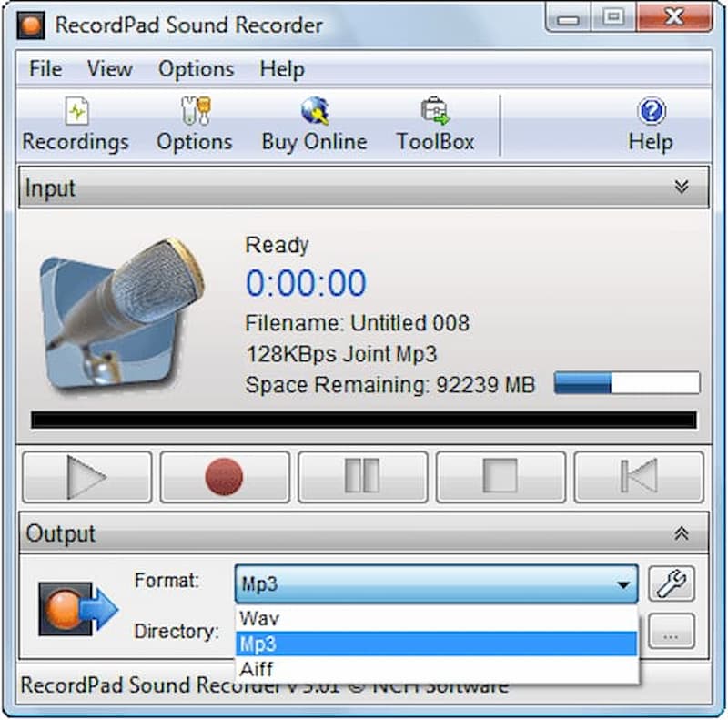Open format settings wrench icon
Screen dimensions: 728x720
(671, 584)
